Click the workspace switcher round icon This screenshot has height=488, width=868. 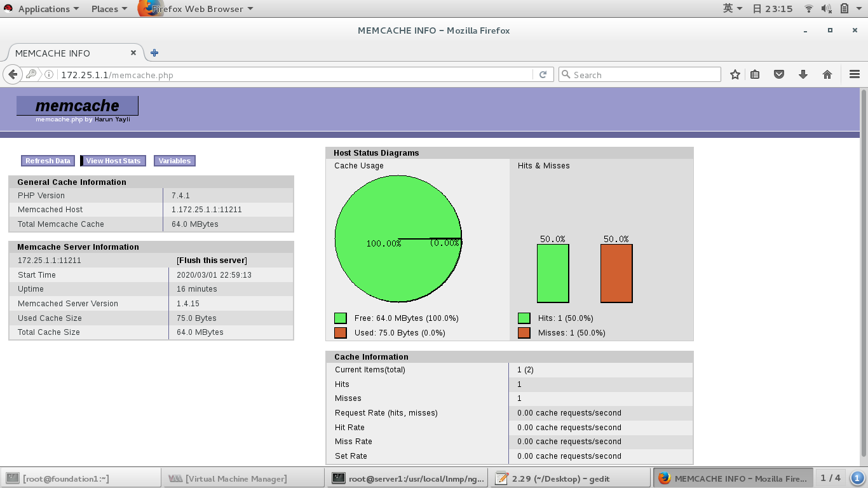coord(857,478)
